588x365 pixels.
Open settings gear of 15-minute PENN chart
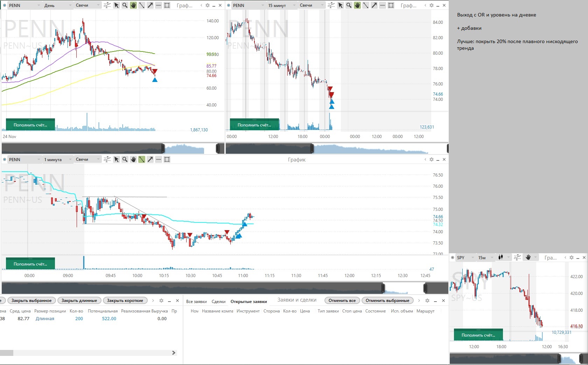click(x=432, y=5)
